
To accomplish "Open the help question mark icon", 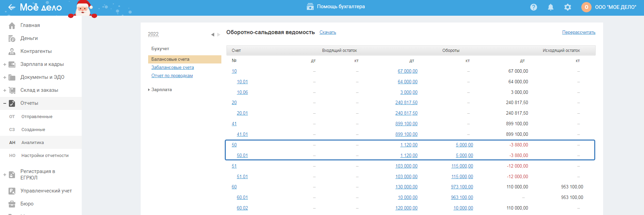I will pyautogui.click(x=534, y=7).
